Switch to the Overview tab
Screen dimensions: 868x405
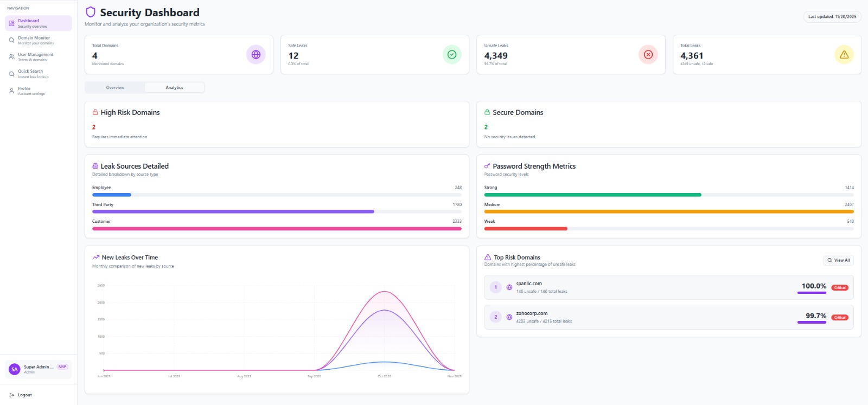point(115,87)
